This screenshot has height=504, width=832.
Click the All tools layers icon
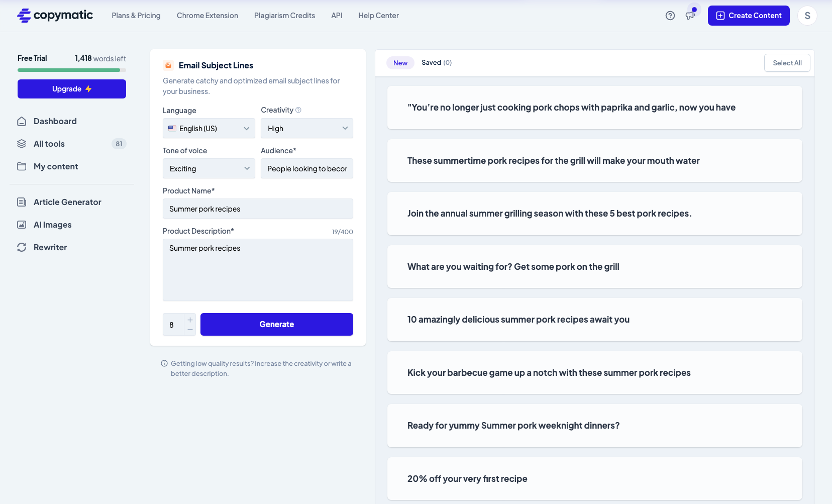[22, 144]
